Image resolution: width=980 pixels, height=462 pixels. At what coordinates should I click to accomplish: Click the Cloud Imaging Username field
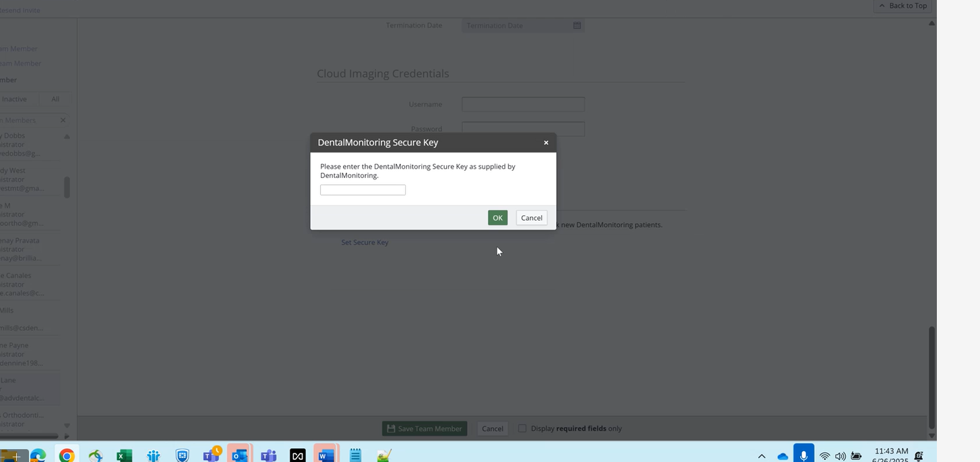click(523, 105)
